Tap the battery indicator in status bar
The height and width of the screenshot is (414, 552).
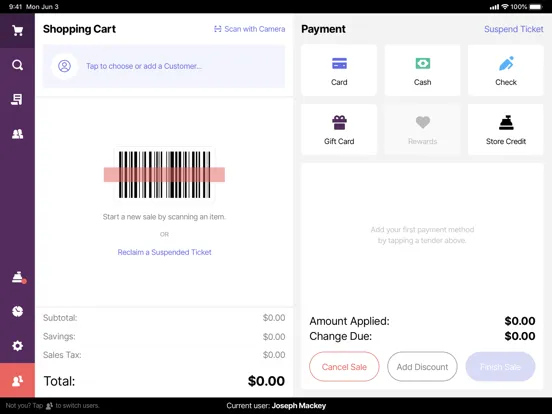(536, 7)
